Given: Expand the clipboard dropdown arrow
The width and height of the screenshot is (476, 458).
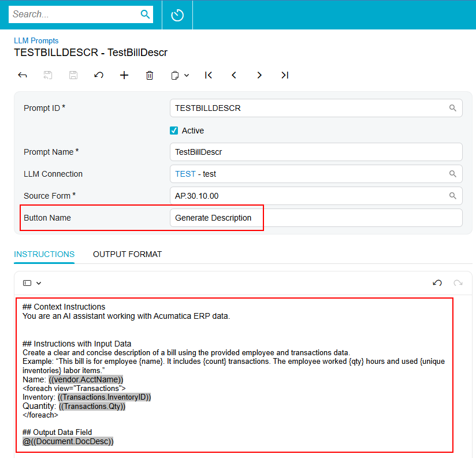Looking at the screenshot, I should [x=187, y=76].
